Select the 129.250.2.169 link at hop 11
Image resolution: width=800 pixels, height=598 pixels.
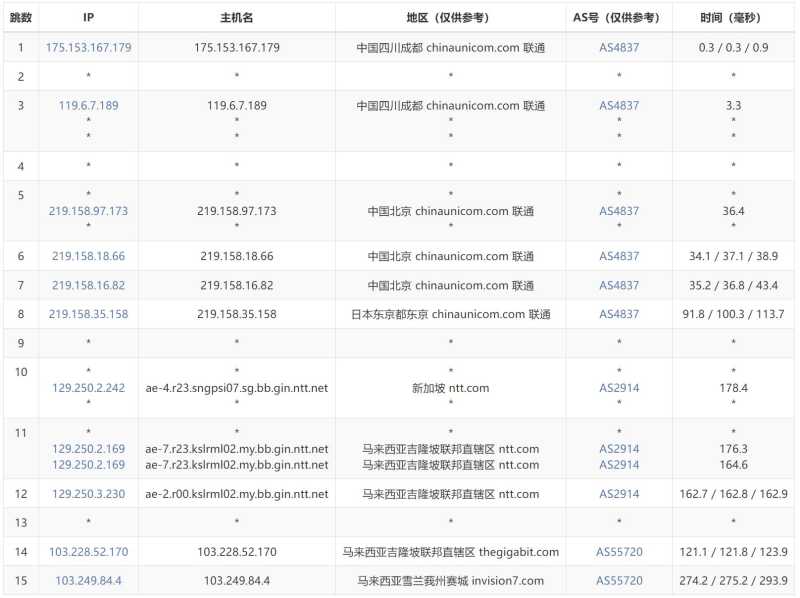tap(86, 450)
